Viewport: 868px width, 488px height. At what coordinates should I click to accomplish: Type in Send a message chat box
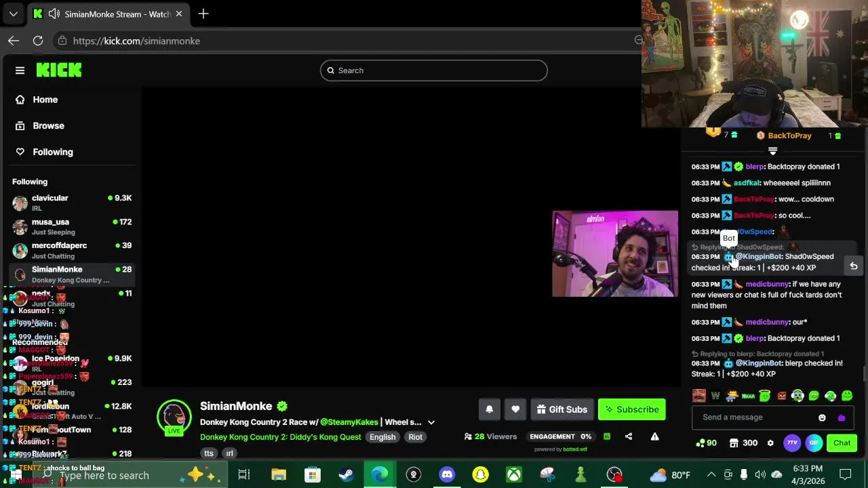click(753, 418)
